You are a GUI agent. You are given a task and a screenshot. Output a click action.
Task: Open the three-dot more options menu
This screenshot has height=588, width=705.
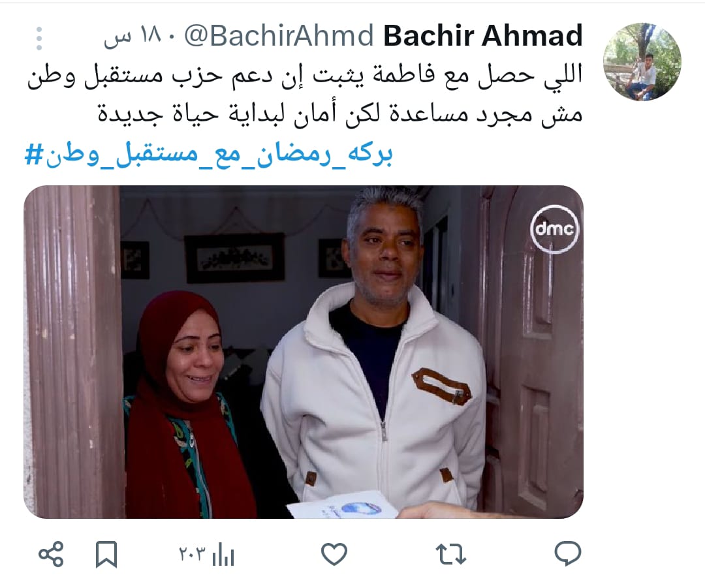tap(39, 39)
